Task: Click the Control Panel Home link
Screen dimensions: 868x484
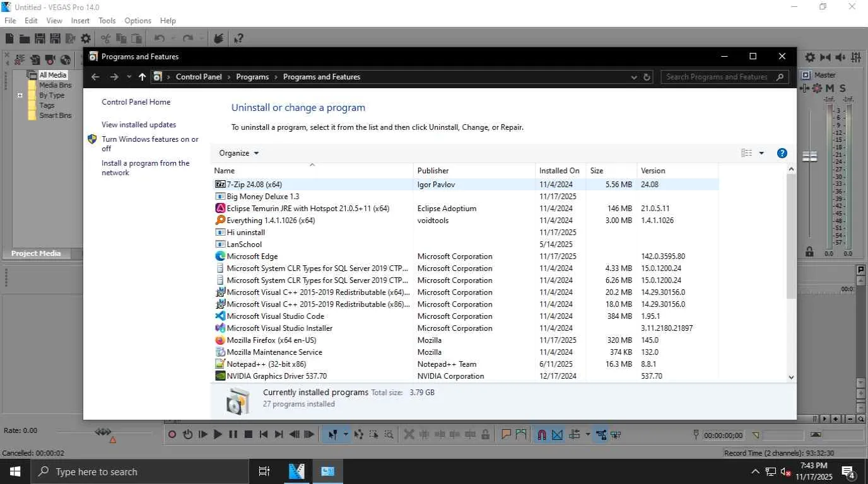Action: [136, 102]
